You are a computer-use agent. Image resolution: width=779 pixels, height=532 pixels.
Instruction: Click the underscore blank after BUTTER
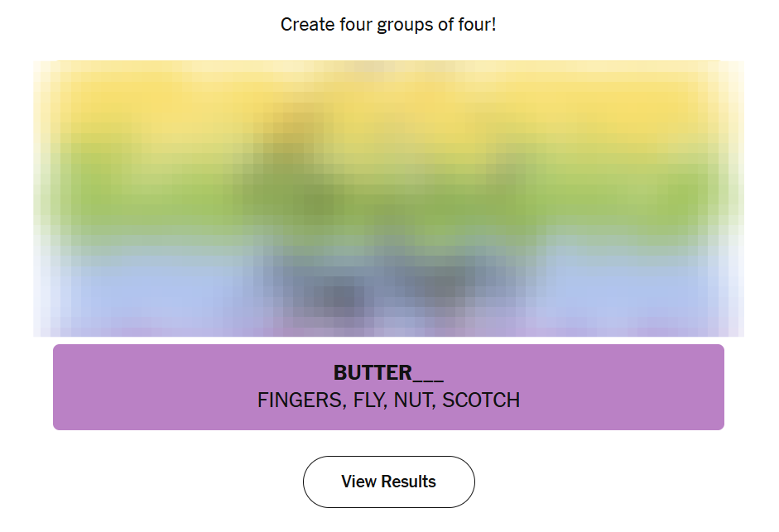[x=428, y=374]
